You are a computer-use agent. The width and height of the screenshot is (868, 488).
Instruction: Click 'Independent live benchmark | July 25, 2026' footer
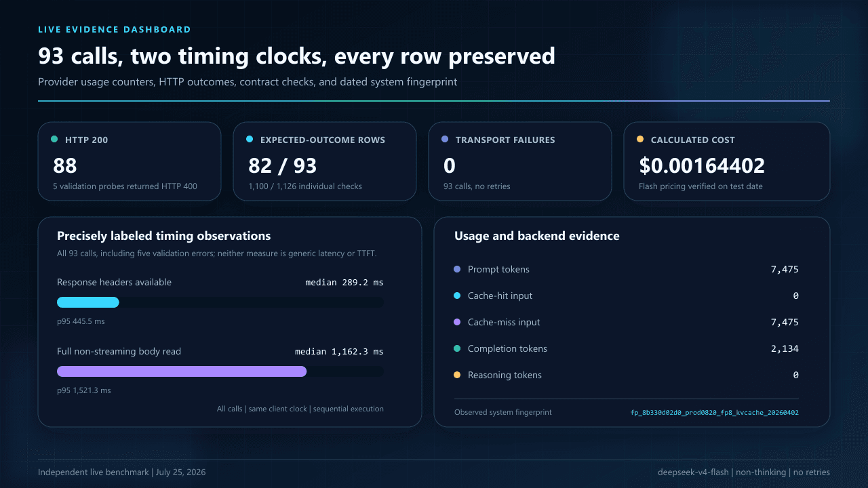coord(122,472)
